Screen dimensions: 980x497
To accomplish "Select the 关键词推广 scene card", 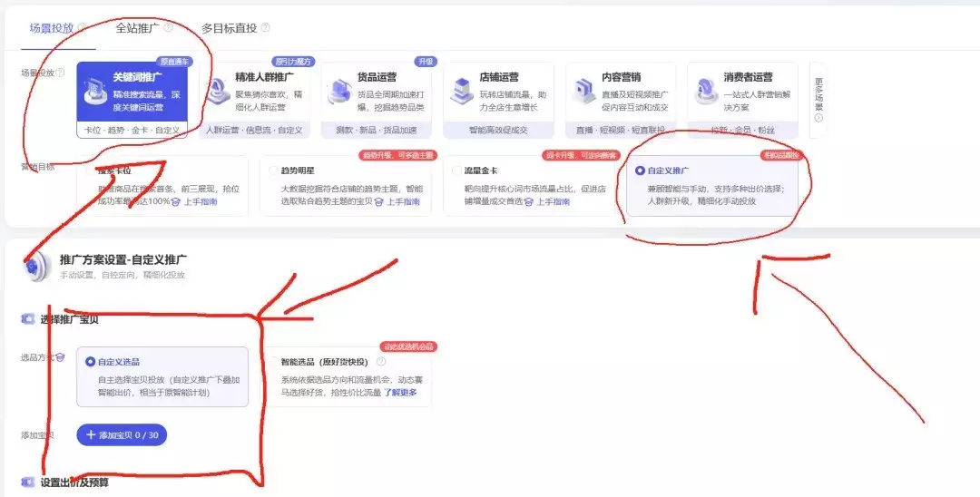I will pyautogui.click(x=132, y=100).
